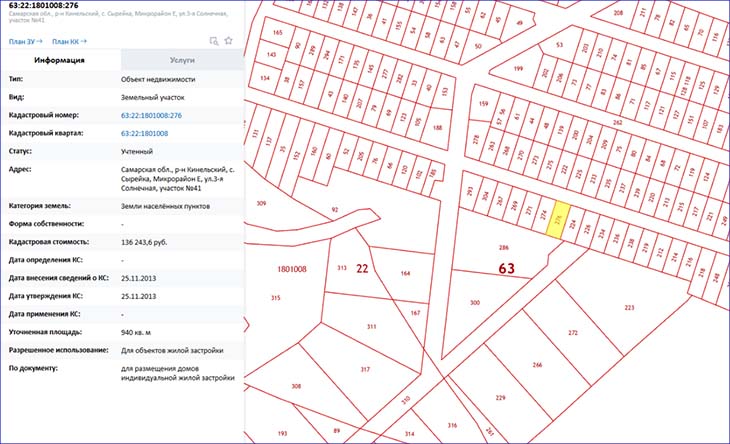Click the header title 63:22:1801008:276
Screen dimensions: 730x444
pyautogui.click(x=43, y=6)
